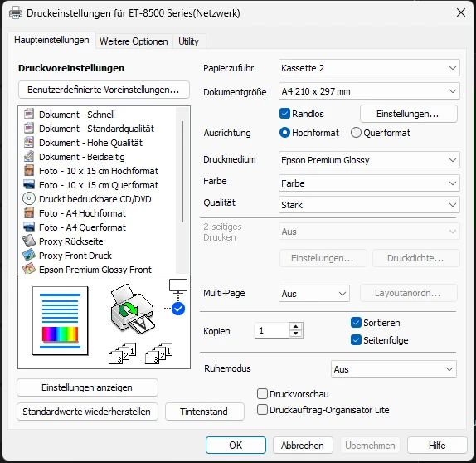Switch to the Weitere Optionen tab
This screenshot has width=476, height=463.
pos(134,41)
